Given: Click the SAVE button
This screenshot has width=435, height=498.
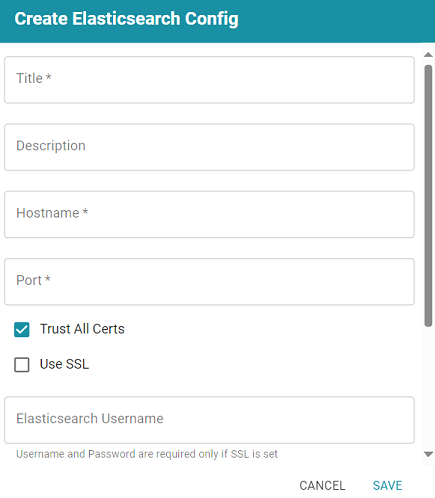Looking at the screenshot, I should [387, 486].
